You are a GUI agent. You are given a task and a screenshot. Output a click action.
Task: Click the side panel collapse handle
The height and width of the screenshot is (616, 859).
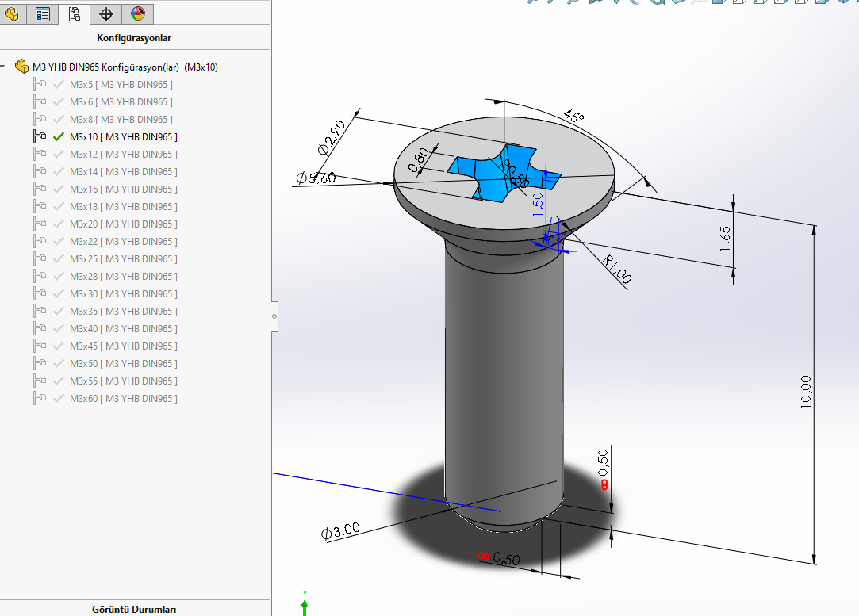coord(274,316)
